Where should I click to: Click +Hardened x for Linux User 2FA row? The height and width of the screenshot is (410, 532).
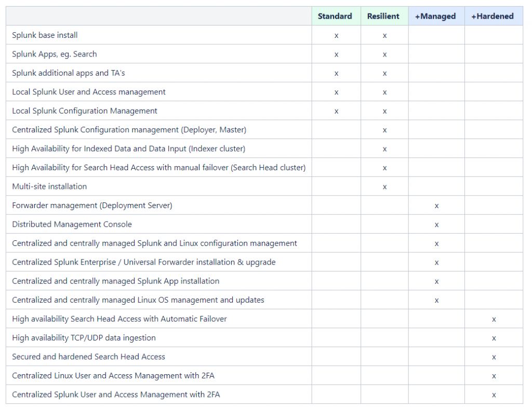pyautogui.click(x=494, y=376)
